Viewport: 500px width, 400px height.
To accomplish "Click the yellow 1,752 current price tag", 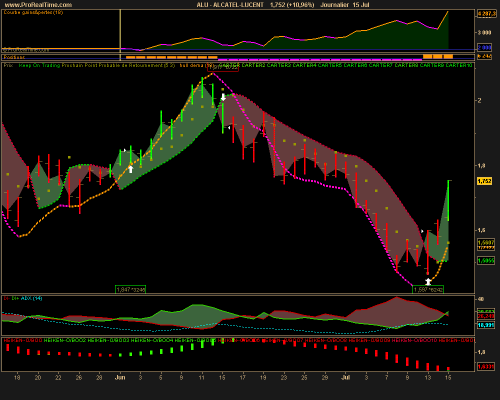I will 485,181.
